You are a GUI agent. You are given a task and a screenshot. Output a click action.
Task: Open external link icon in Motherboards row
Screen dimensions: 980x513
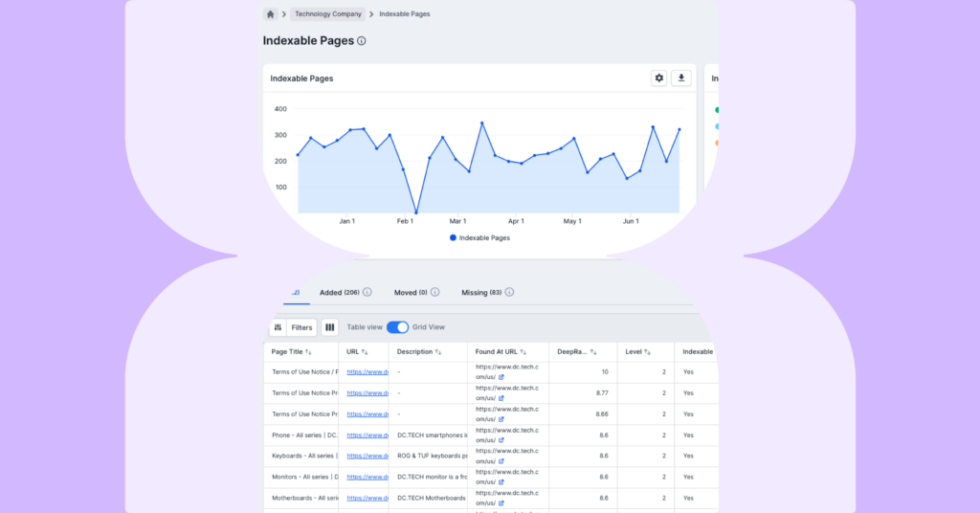coord(501,503)
